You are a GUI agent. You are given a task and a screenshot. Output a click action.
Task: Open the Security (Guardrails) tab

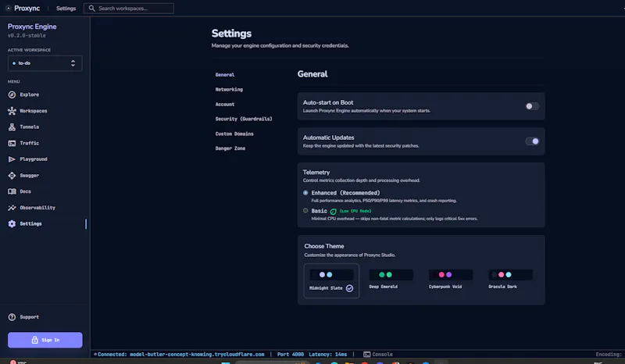(x=244, y=119)
